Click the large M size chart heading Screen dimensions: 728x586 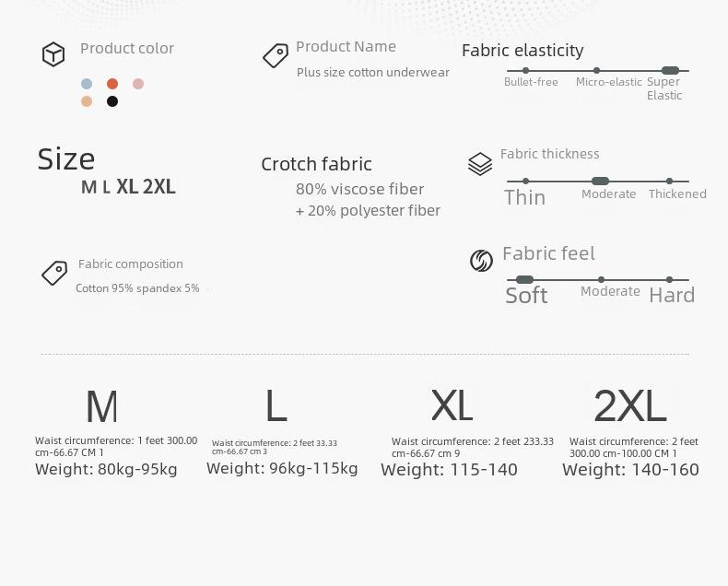tap(102, 406)
